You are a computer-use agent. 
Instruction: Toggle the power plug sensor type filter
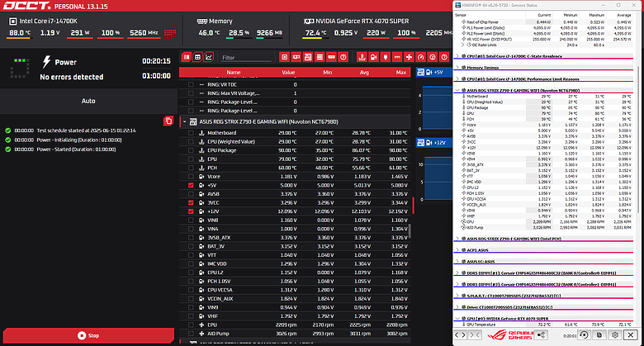(x=386, y=57)
